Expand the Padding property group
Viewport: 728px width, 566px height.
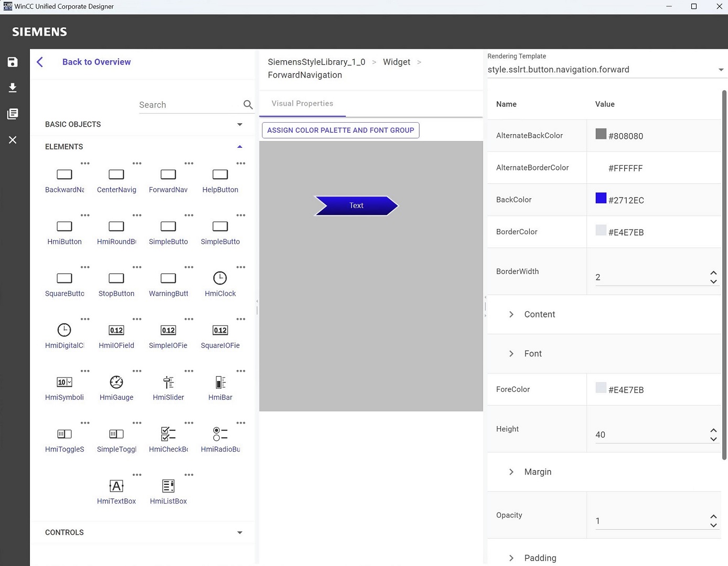pyautogui.click(x=511, y=558)
